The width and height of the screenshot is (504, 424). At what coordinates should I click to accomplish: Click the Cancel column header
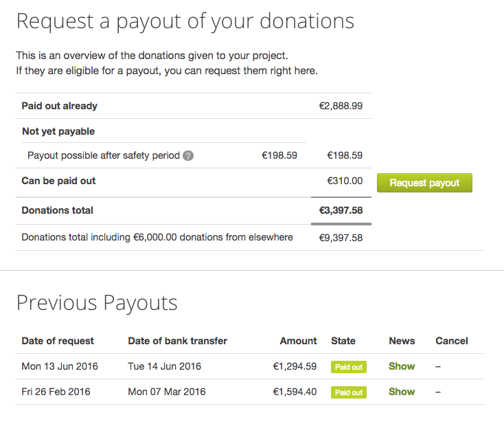click(x=452, y=341)
